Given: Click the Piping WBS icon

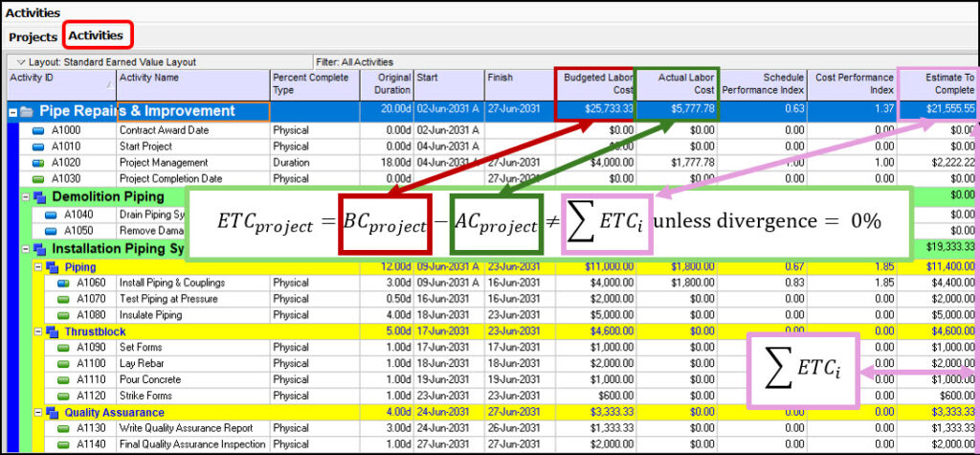Looking at the screenshot, I should (52, 267).
